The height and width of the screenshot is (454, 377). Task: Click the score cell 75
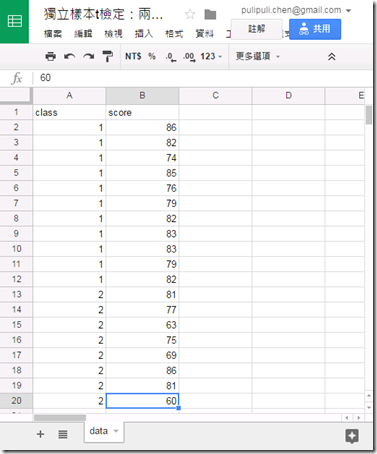[x=142, y=340]
